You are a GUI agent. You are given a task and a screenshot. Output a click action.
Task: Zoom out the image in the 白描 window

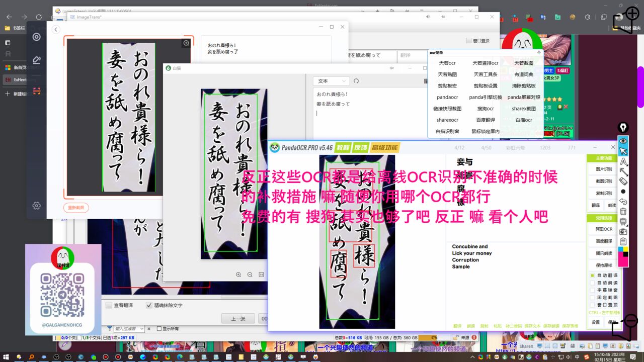[x=250, y=275]
